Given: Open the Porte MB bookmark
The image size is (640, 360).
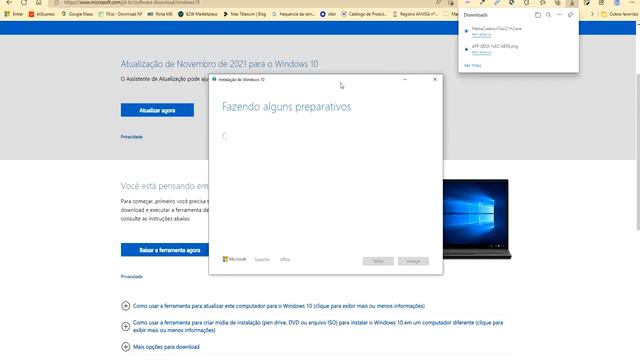Looking at the screenshot, I should pos(160,14).
